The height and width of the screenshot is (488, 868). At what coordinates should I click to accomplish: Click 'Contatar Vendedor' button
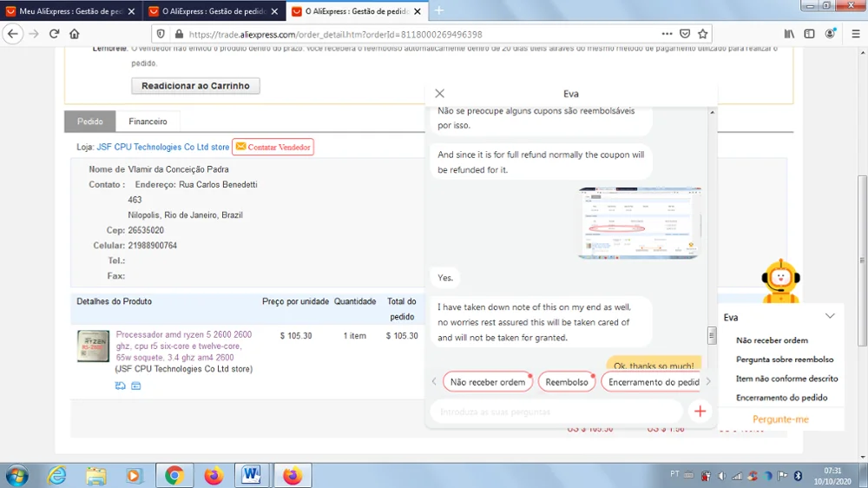[273, 147]
